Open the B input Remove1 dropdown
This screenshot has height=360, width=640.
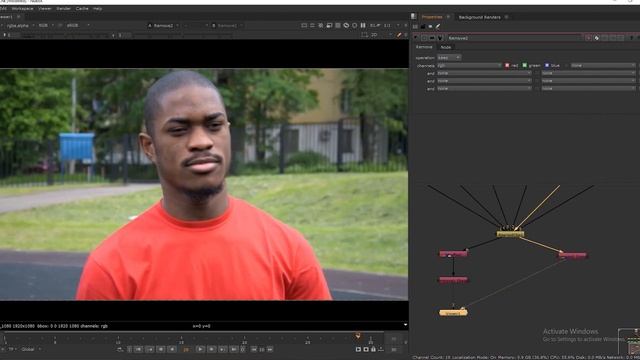coord(227,25)
